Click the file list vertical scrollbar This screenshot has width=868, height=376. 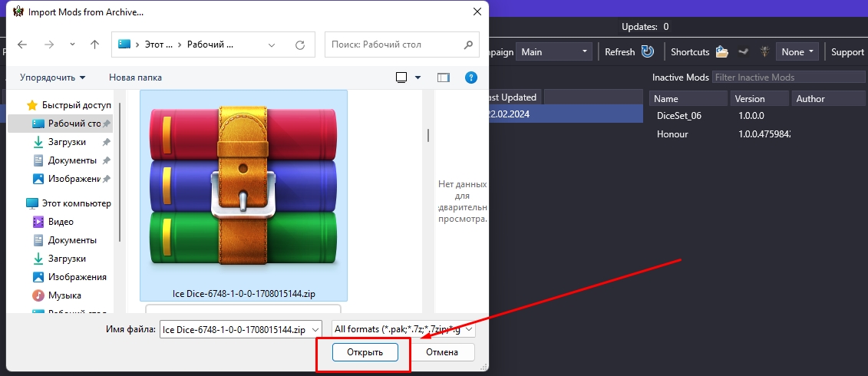[x=428, y=134]
